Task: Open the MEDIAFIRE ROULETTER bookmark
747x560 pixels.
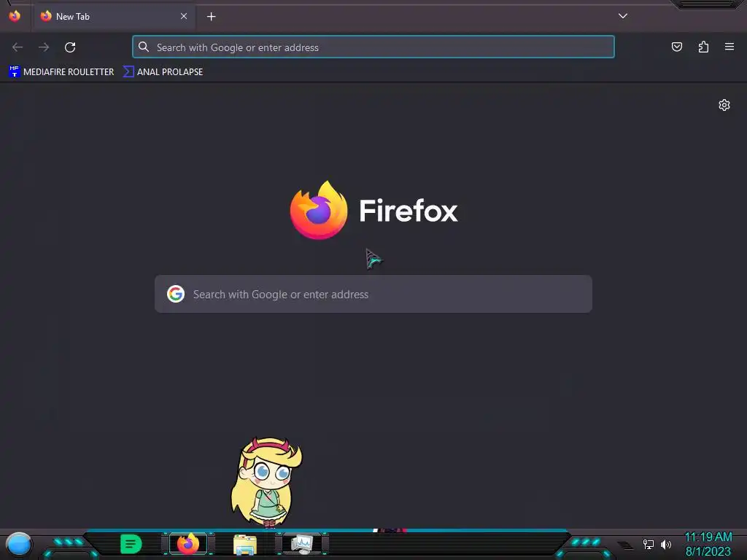Action: tap(61, 72)
